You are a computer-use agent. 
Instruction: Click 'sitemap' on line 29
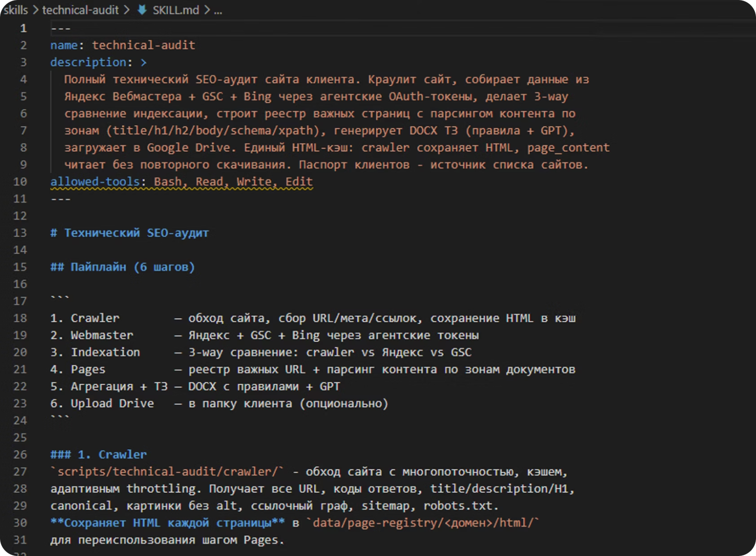pyautogui.click(x=385, y=506)
